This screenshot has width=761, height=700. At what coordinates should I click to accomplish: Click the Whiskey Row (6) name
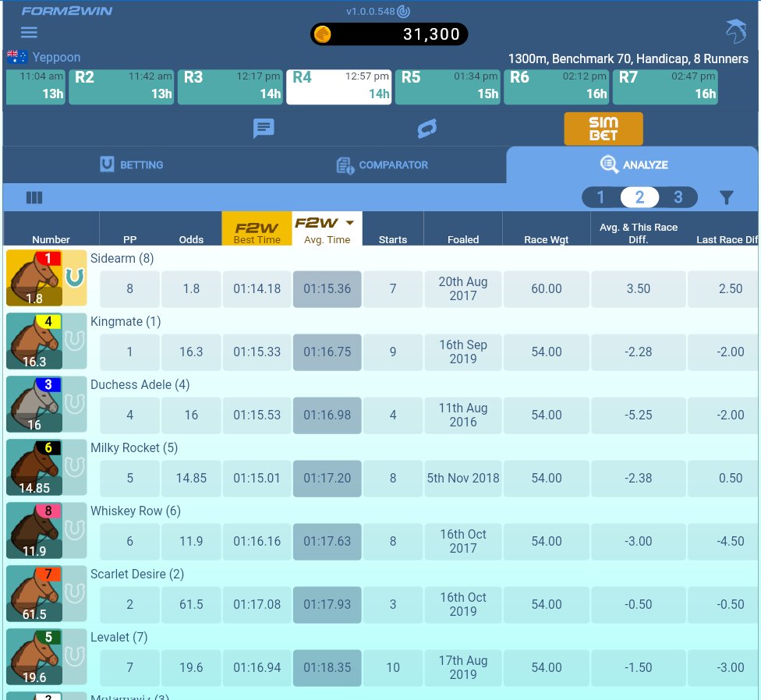click(x=136, y=511)
